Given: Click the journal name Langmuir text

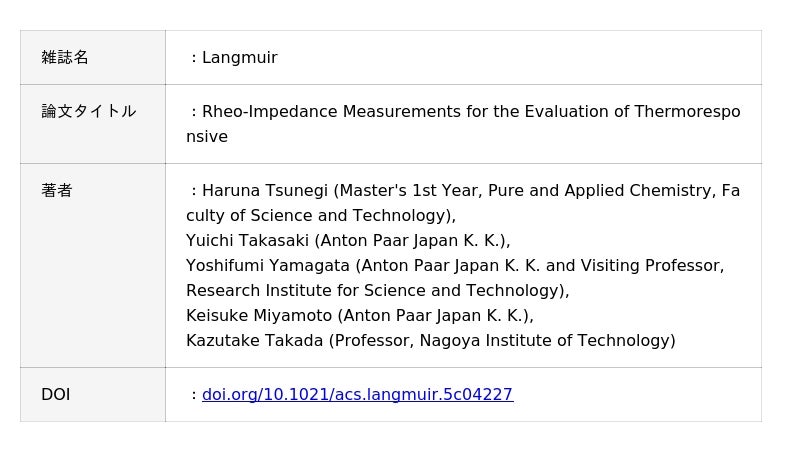Looking at the screenshot, I should (x=240, y=58).
